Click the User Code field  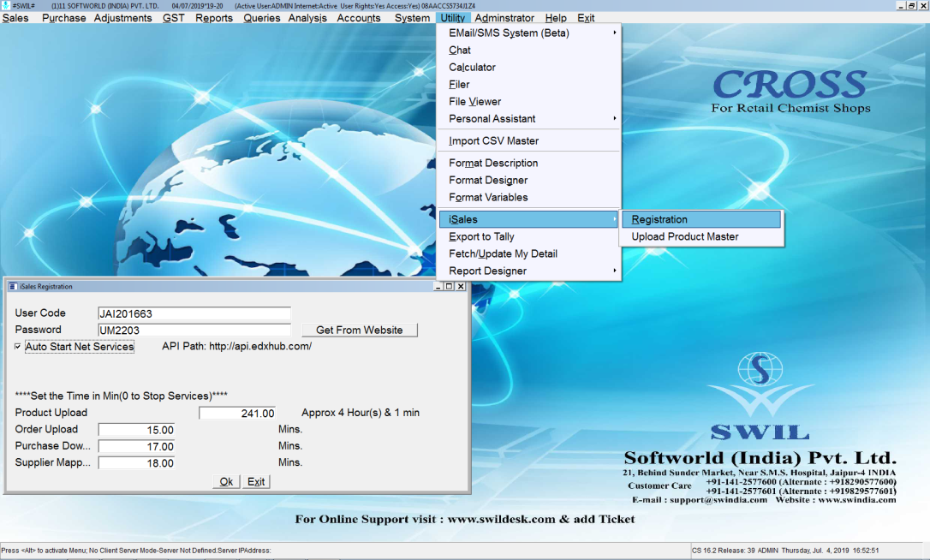[194, 313]
